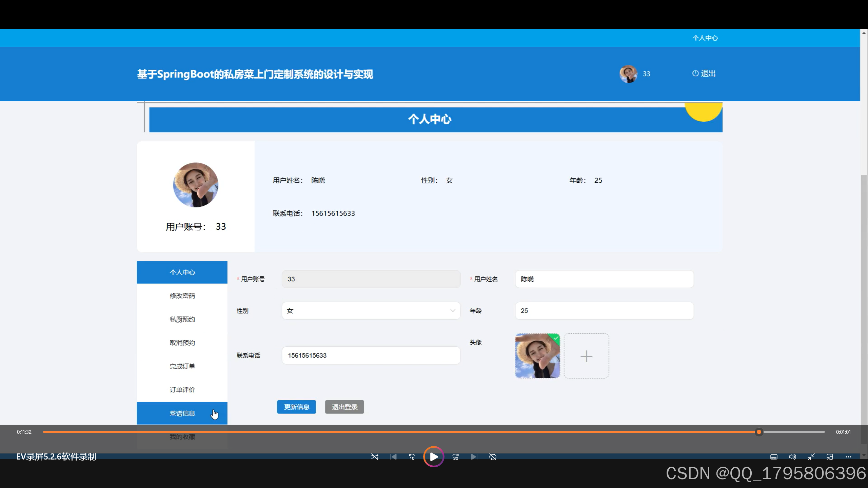This screenshot has height=488, width=868.
Task: Click the large round profile photo
Action: (196, 185)
